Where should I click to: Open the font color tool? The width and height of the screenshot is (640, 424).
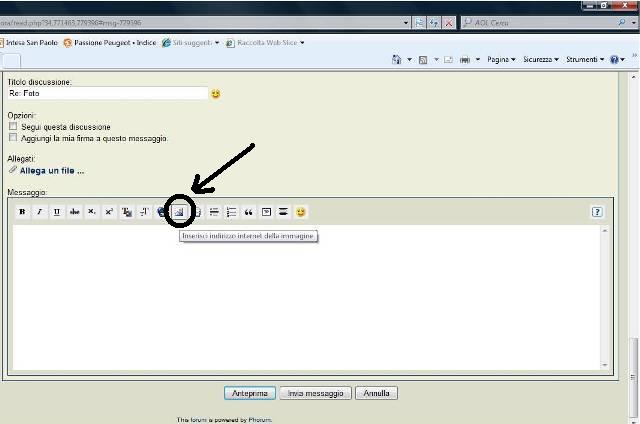tap(127, 212)
